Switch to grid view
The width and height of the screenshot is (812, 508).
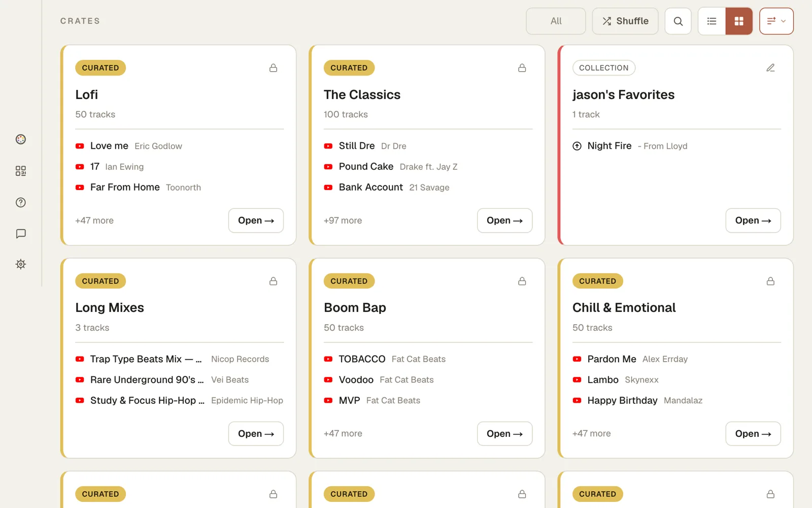point(739,21)
